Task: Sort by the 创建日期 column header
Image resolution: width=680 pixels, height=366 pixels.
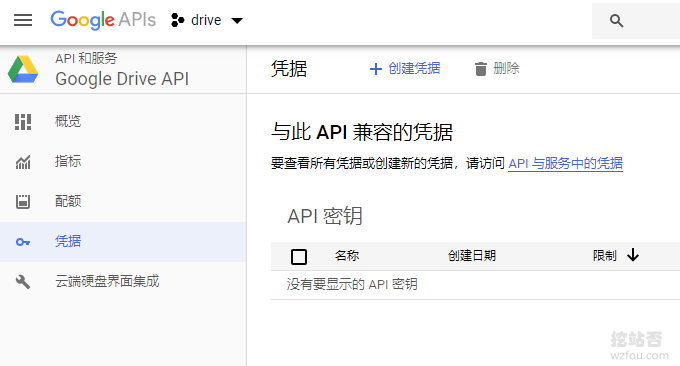Action: tap(472, 256)
